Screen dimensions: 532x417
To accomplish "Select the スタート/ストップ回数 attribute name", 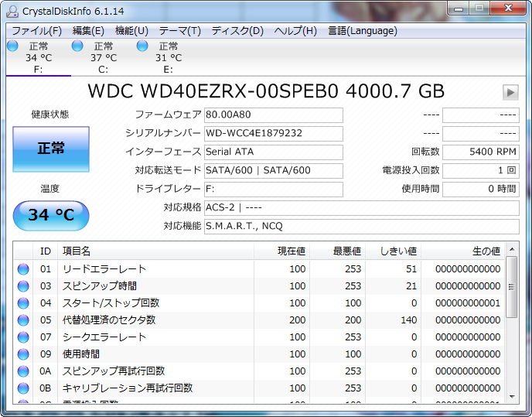I will 111,303.
